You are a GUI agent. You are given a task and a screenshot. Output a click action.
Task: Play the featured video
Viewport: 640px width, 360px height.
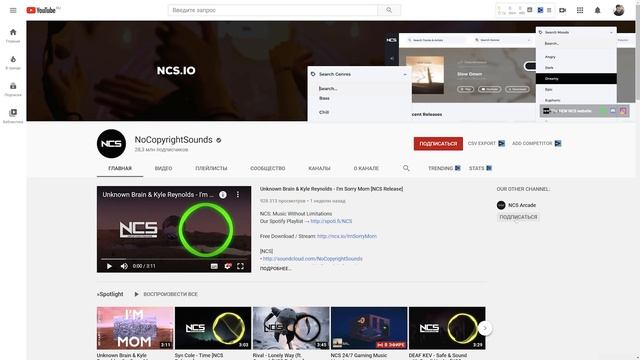point(109,266)
